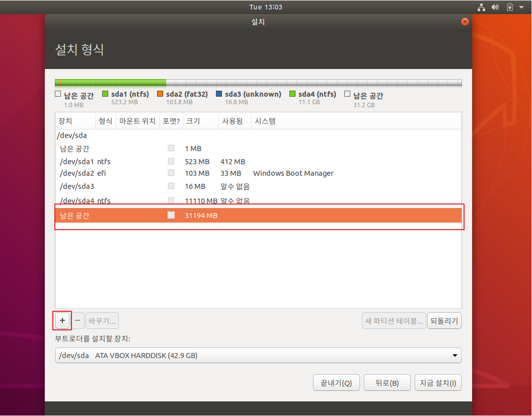Viewport: 532px width, 416px height.
Task: Open the Tue 13:03 clock menu
Action: [266, 7]
